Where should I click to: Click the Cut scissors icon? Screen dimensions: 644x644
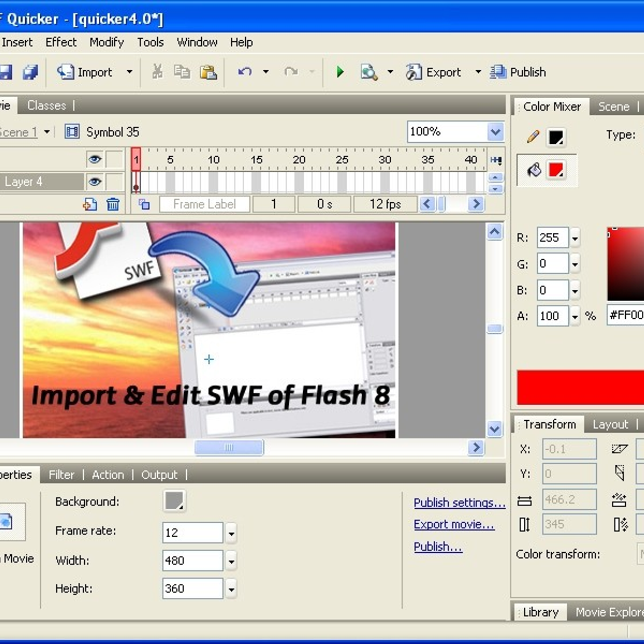click(x=157, y=72)
